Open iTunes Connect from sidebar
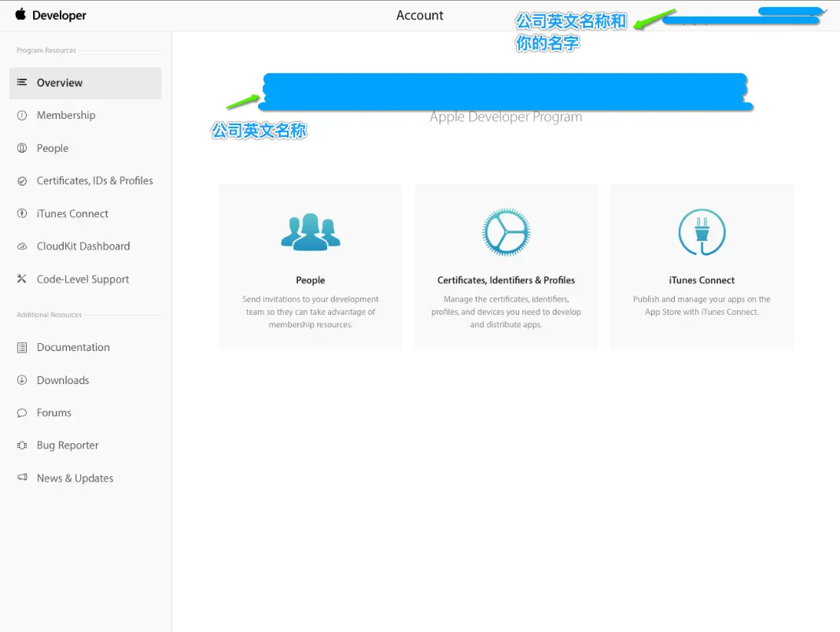This screenshot has height=632, width=840. coord(72,214)
